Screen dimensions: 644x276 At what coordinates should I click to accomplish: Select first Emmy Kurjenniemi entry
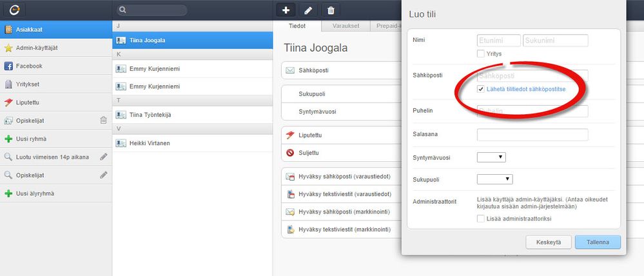tap(192, 69)
